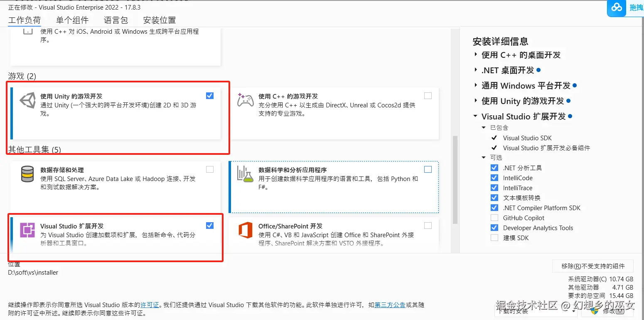The image size is (644, 320).
Task: Click the Office logo icon
Action: point(246,230)
